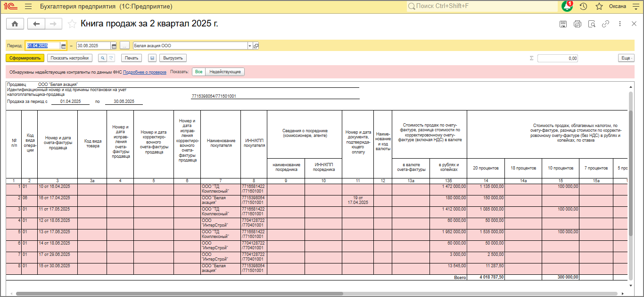Click the Home page icon
Image resolution: width=644 pixels, height=297 pixels.
pos(15,24)
